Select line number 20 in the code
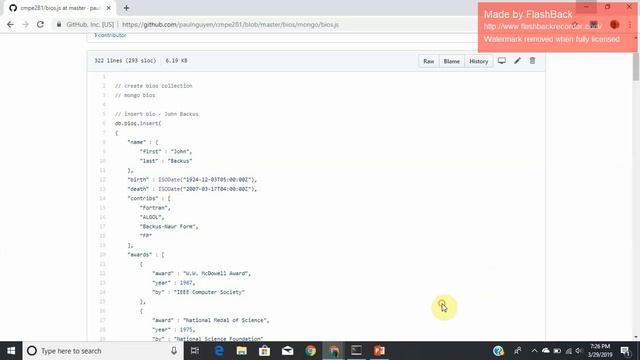Screen dimensions: 640x360 click(x=102, y=255)
